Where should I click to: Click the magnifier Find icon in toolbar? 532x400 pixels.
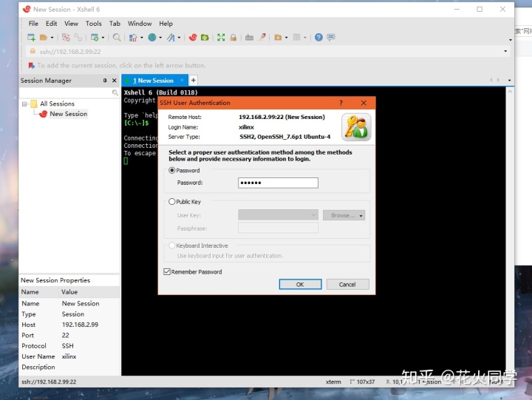point(117,38)
